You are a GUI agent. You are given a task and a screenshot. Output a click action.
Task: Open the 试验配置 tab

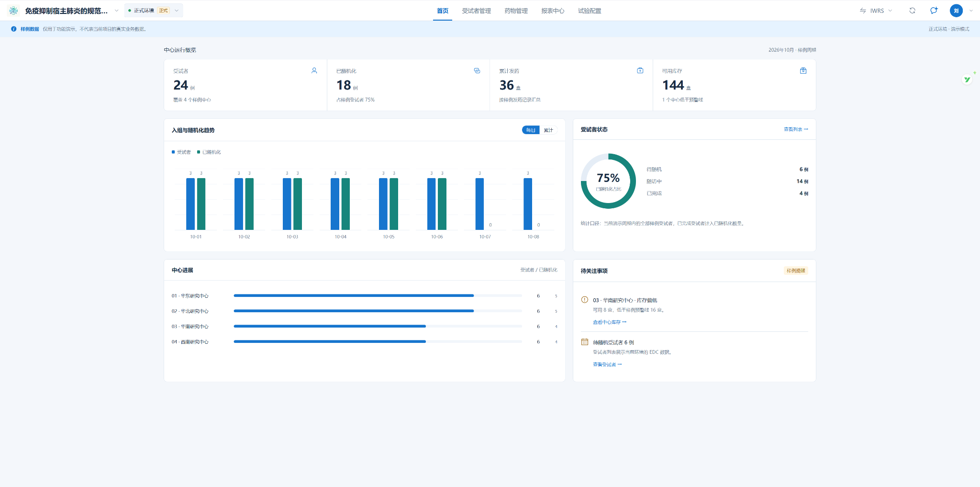point(590,11)
